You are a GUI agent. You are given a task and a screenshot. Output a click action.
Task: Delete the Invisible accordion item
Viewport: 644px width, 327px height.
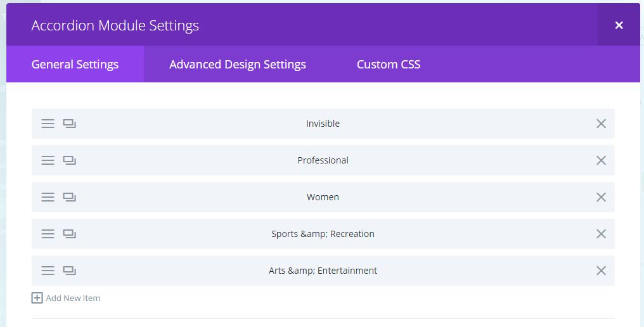tap(601, 124)
